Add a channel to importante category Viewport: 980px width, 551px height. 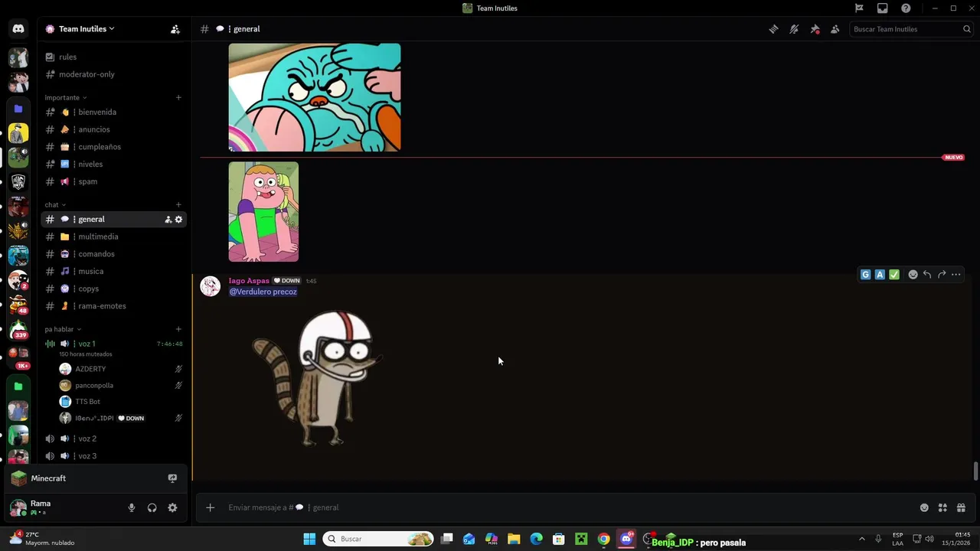tap(178, 98)
